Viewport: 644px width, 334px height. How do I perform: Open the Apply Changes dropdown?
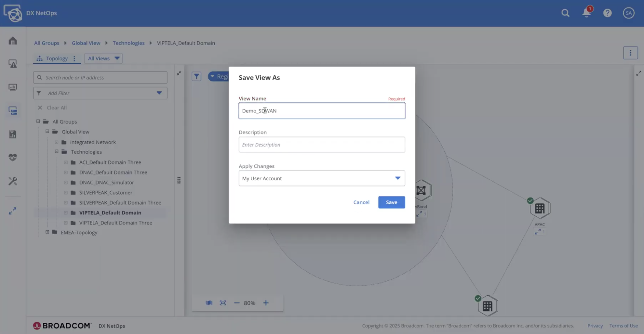(321, 178)
